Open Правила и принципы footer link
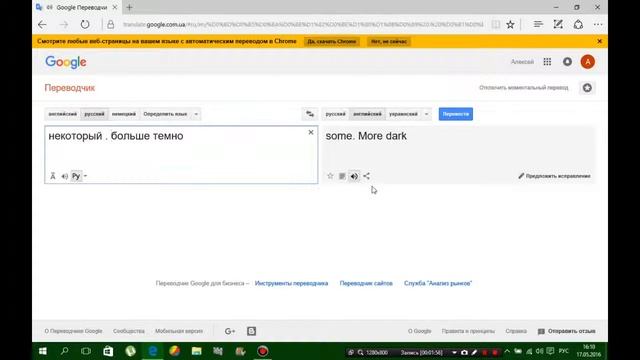Image resolution: width=640 pixels, height=360 pixels. tap(468, 331)
